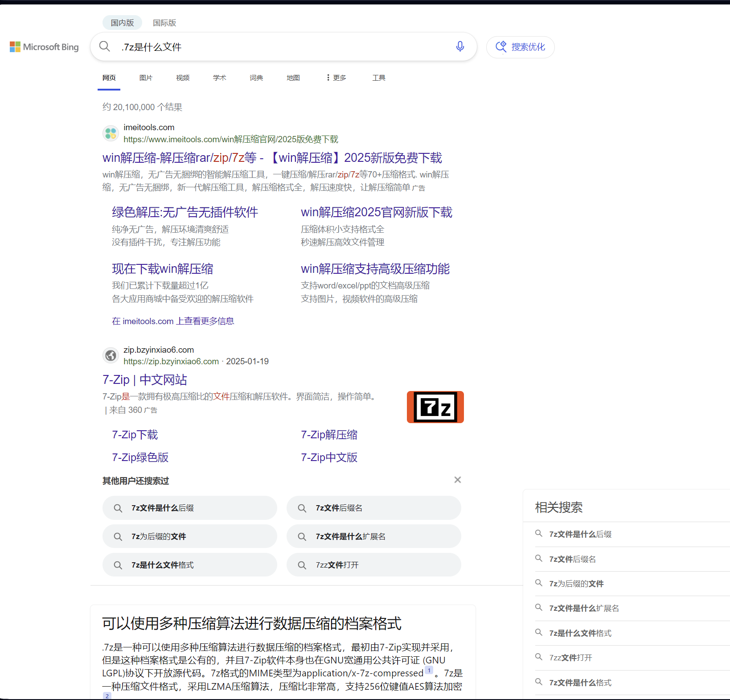Expand footnote citation 1 in the answer text
This screenshot has height=700, width=730.
coord(429,670)
